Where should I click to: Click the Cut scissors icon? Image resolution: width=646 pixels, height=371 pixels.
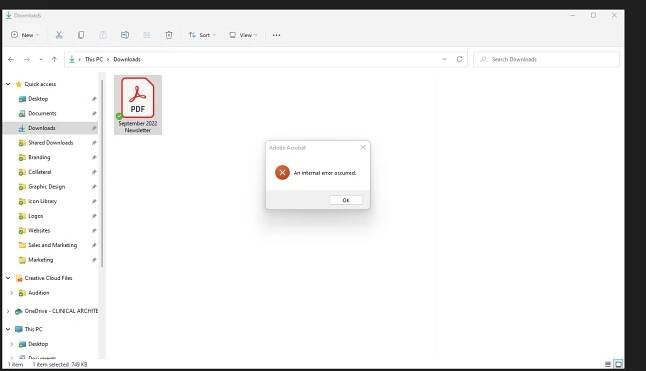coord(59,35)
